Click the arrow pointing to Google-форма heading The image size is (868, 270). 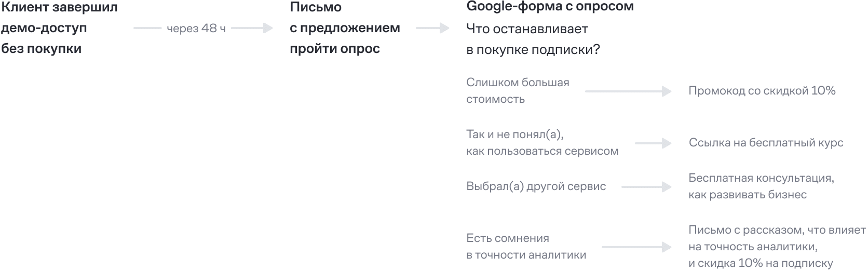[x=432, y=28]
